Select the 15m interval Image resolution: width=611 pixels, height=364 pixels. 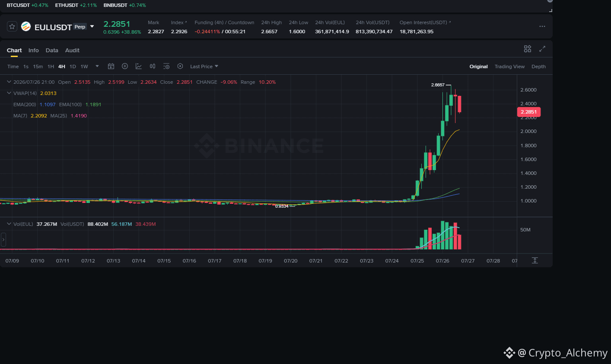coord(38,66)
